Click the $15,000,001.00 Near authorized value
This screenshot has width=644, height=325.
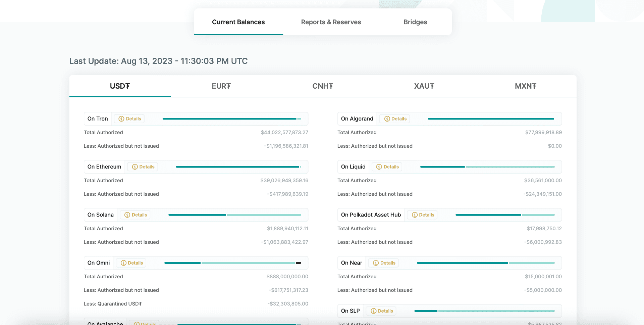543,277
